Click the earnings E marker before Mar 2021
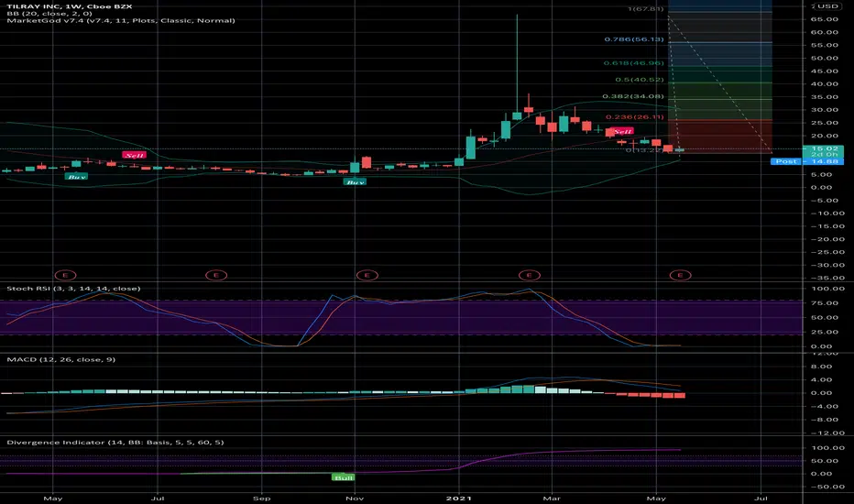 (x=530, y=275)
